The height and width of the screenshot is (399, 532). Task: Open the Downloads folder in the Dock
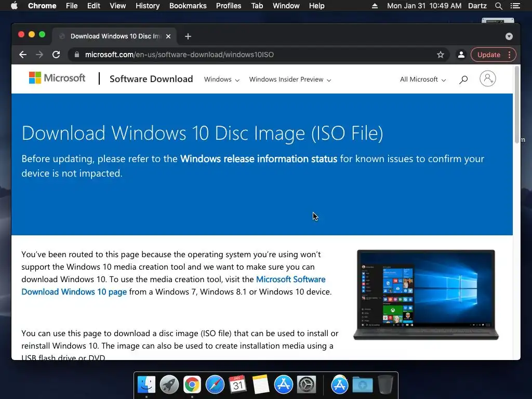(362, 385)
